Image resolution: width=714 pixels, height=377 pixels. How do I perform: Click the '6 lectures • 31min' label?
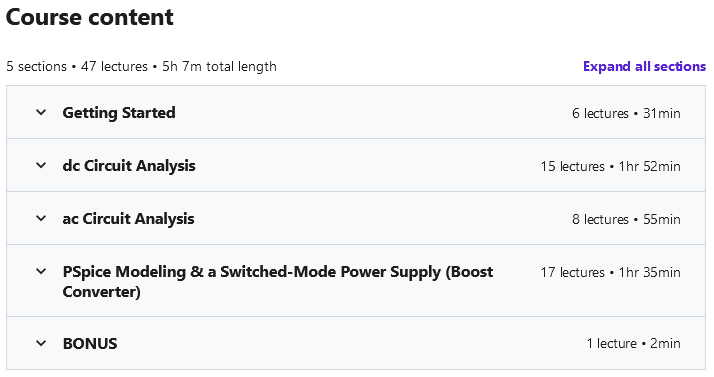[x=626, y=113]
